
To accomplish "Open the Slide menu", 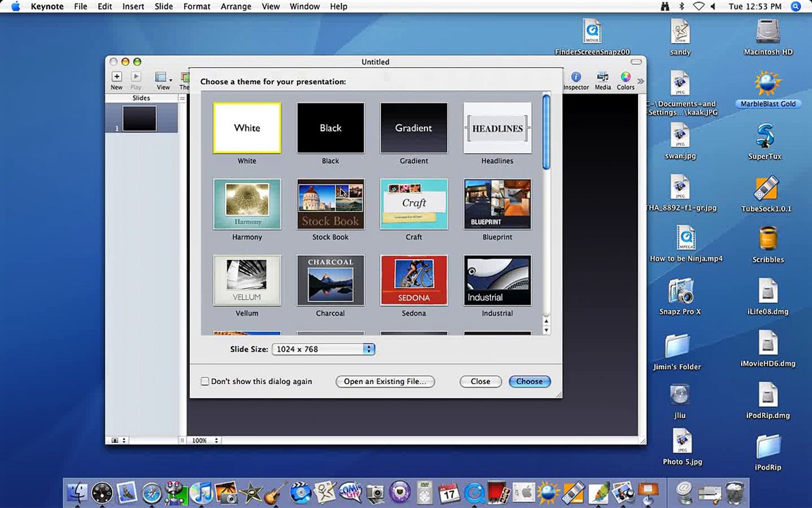I will tap(163, 6).
